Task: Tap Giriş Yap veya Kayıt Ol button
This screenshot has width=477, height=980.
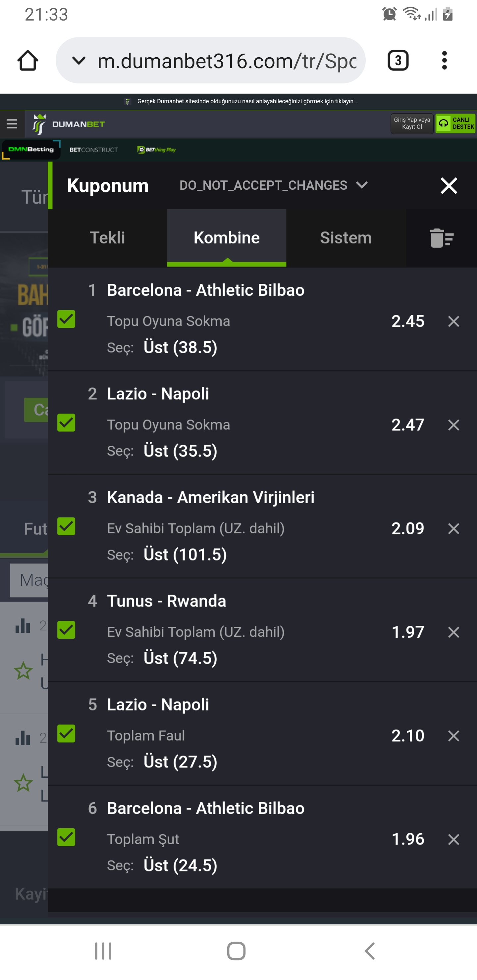Action: 412,123
